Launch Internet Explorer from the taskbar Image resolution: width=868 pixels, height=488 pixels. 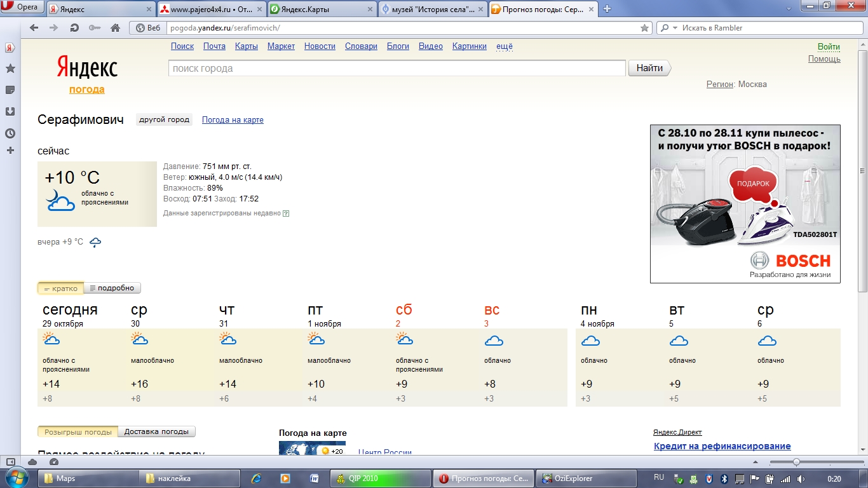click(257, 478)
